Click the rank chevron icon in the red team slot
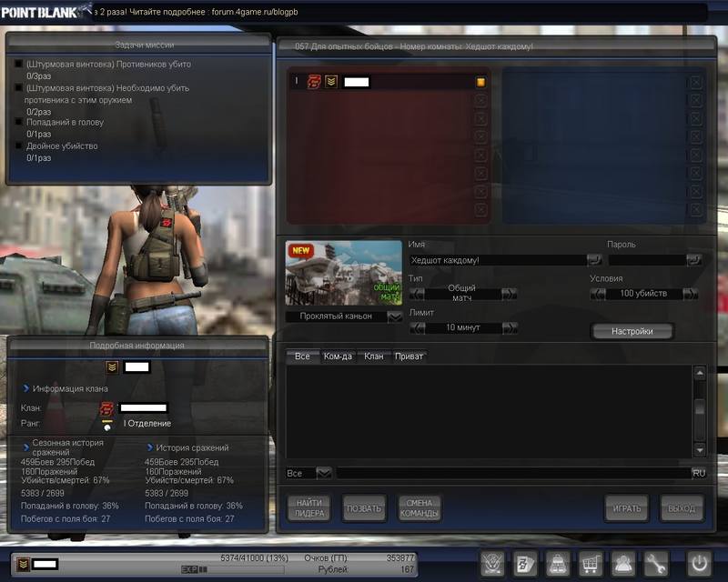Image resolution: width=728 pixels, height=582 pixels. [x=331, y=82]
